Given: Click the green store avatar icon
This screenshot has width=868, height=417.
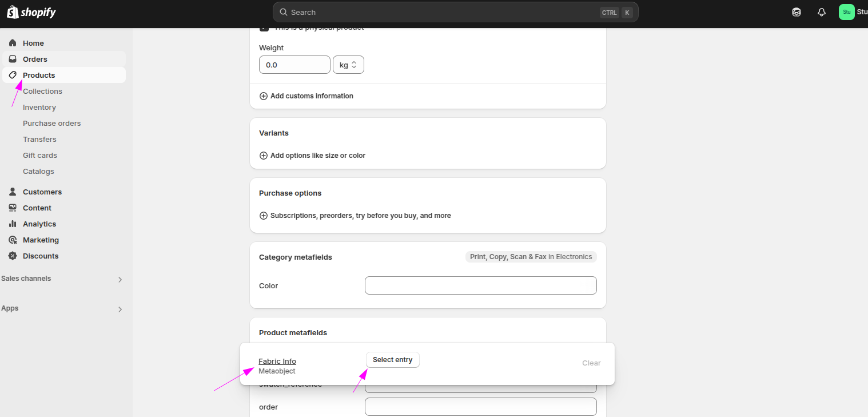Looking at the screenshot, I should coord(846,12).
